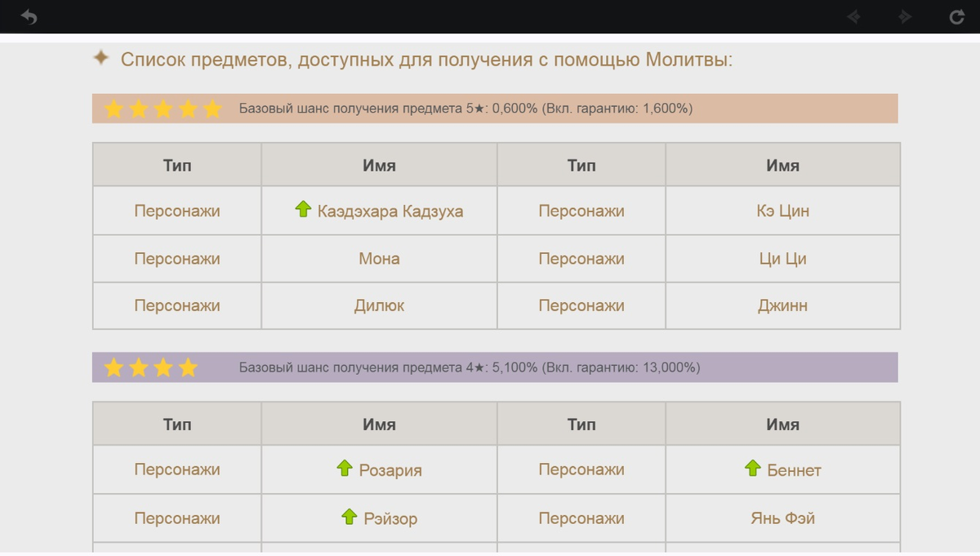
Task: Click the Персонажи cell left of Мона
Action: click(177, 259)
